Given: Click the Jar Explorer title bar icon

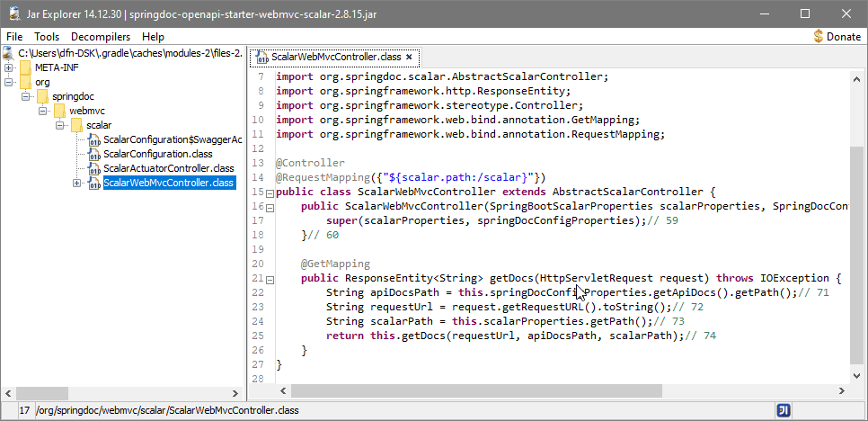Looking at the screenshot, I should (15, 13).
